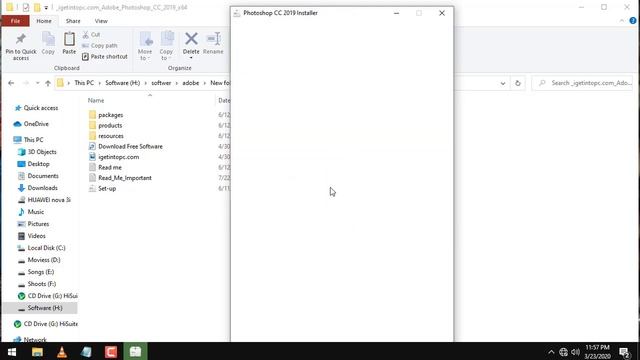Image resolution: width=640 pixels, height=360 pixels.
Task: Click adobe in address breadcrumb
Action: [191, 83]
